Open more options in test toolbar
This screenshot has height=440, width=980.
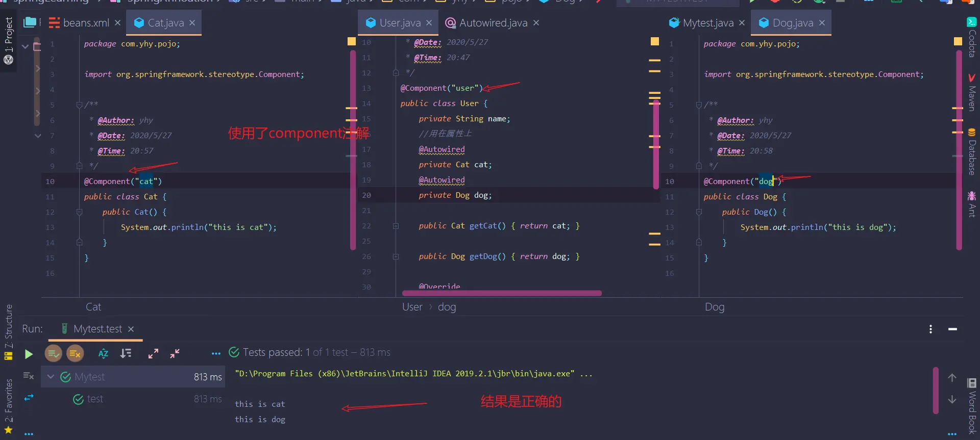(216, 353)
